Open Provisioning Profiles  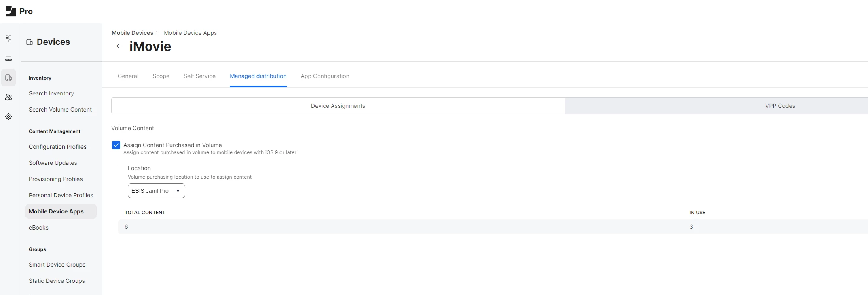[x=56, y=179]
